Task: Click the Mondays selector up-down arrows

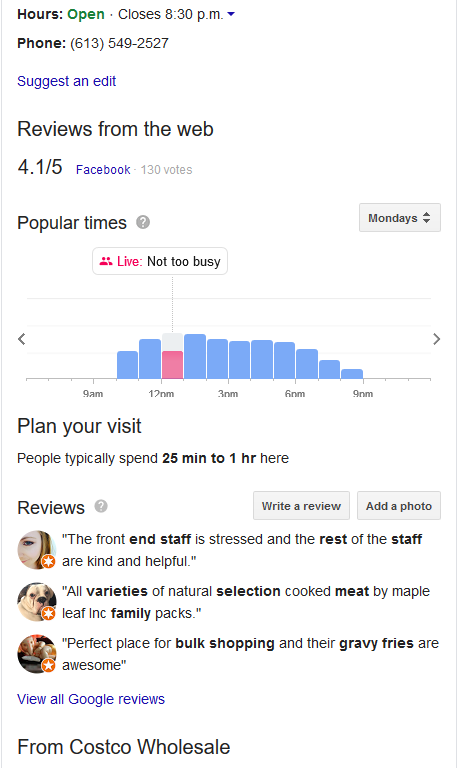Action: click(x=426, y=217)
